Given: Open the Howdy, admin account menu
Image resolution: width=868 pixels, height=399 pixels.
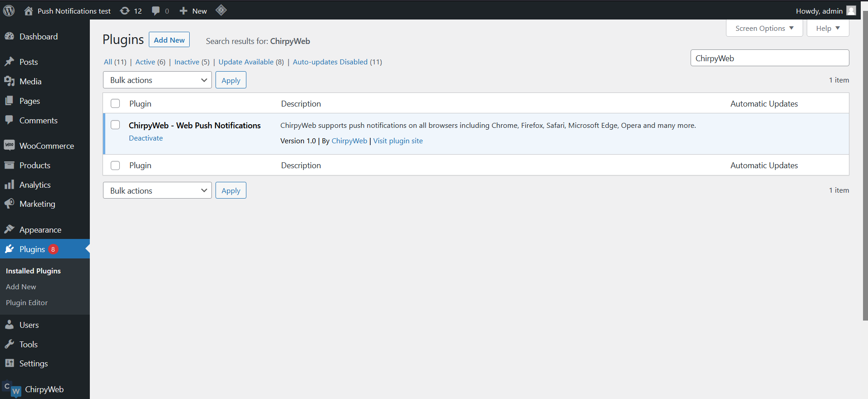Looking at the screenshot, I should coord(826,11).
